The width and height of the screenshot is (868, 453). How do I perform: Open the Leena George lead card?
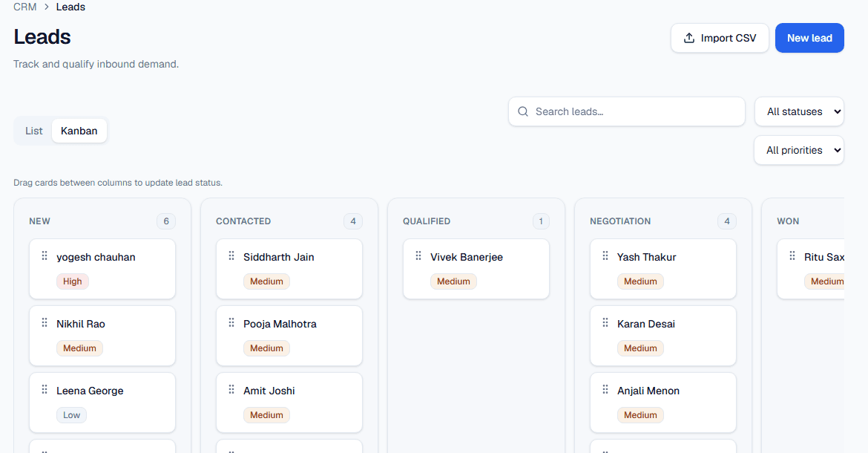coord(102,403)
